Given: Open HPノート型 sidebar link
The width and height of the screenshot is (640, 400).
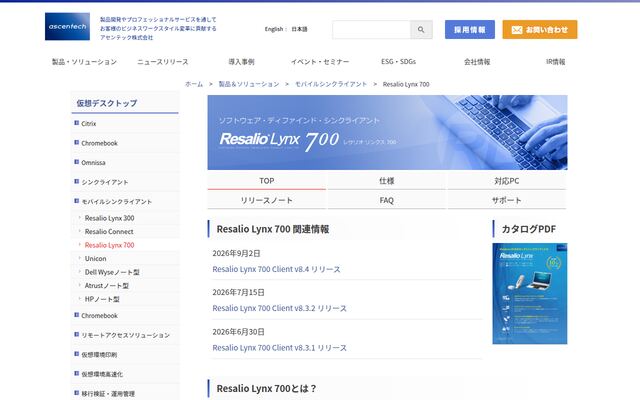Looking at the screenshot, I should point(102,299).
